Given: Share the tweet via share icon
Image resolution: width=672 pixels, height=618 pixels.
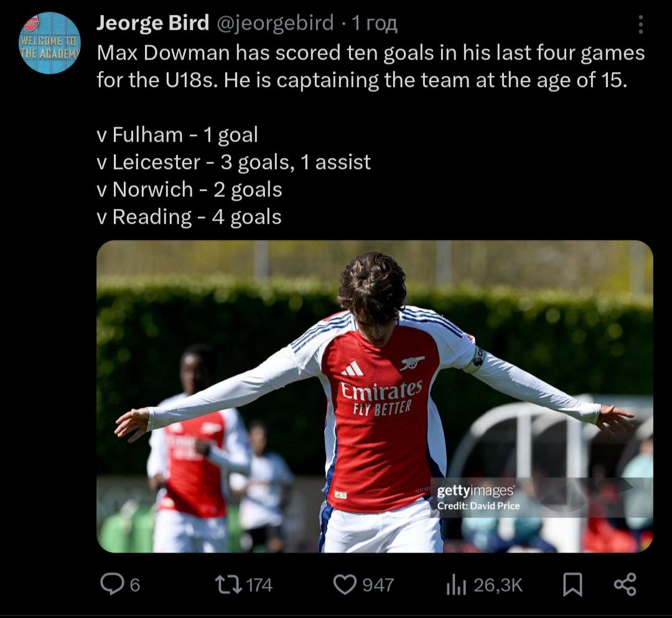Looking at the screenshot, I should pos(625,584).
